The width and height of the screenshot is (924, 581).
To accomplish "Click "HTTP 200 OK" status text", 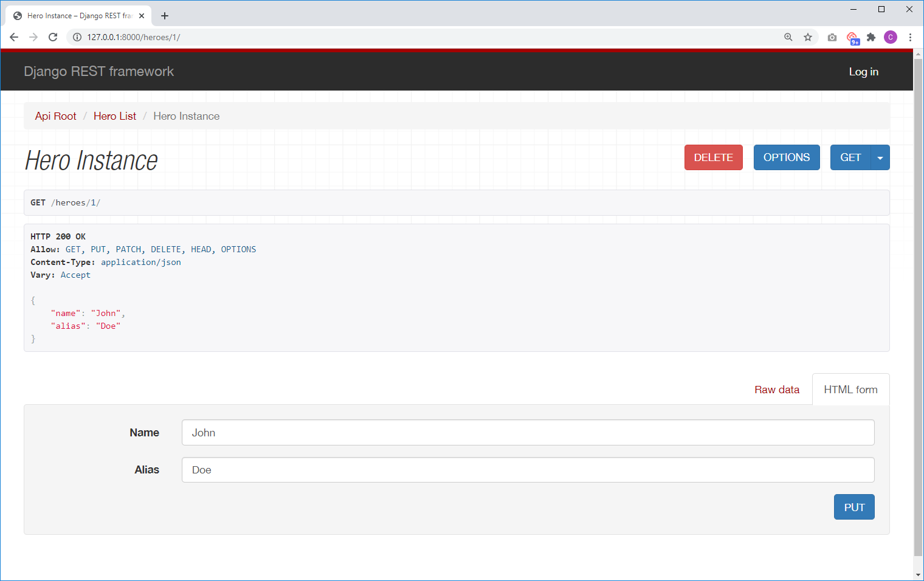I will [58, 236].
